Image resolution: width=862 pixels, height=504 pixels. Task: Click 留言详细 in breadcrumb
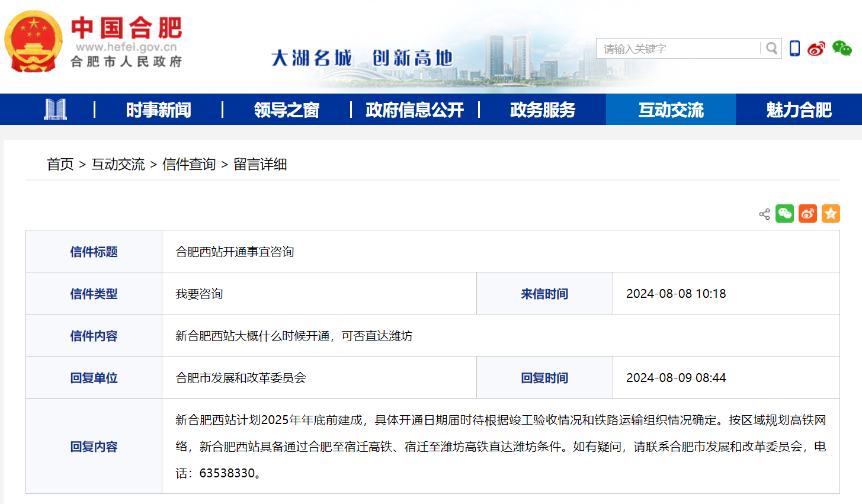[x=260, y=164]
